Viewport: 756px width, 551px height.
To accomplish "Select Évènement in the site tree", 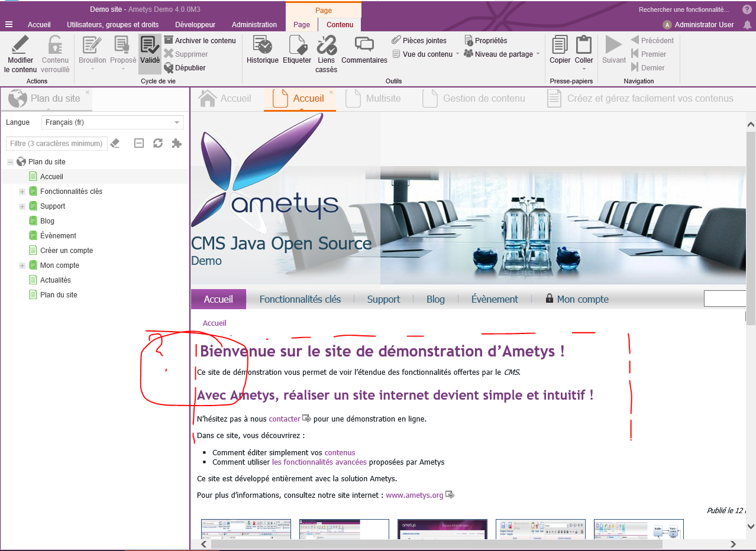I will [x=58, y=236].
